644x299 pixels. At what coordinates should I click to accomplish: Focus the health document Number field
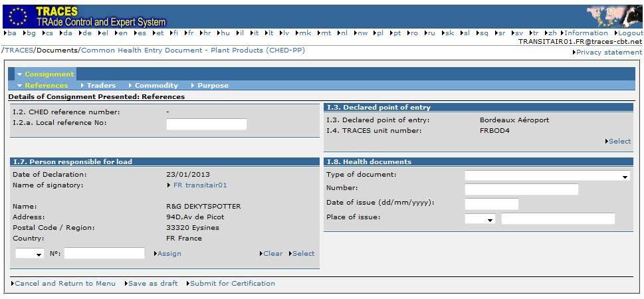(522, 189)
